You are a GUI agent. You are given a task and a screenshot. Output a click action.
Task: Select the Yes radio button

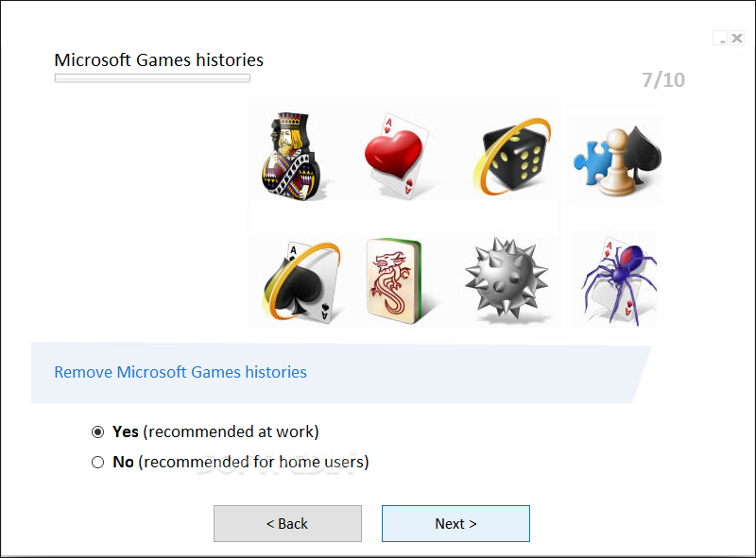point(97,432)
